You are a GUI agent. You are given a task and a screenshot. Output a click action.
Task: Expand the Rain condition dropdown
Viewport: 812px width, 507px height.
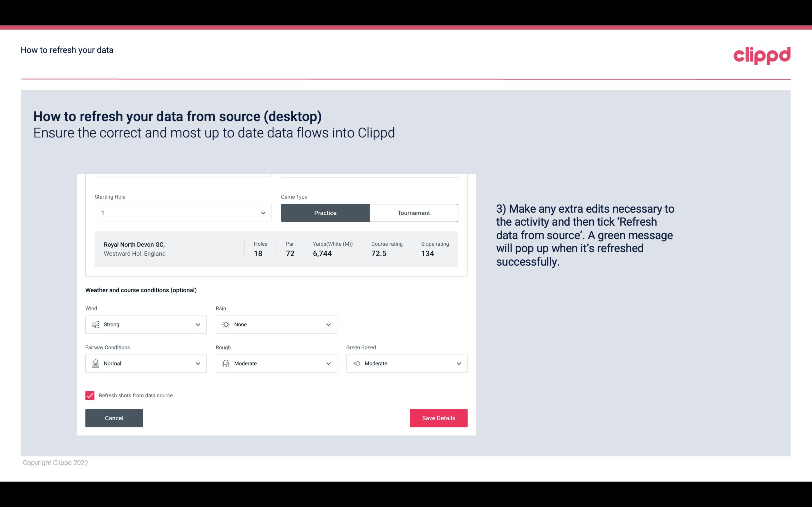pos(328,324)
